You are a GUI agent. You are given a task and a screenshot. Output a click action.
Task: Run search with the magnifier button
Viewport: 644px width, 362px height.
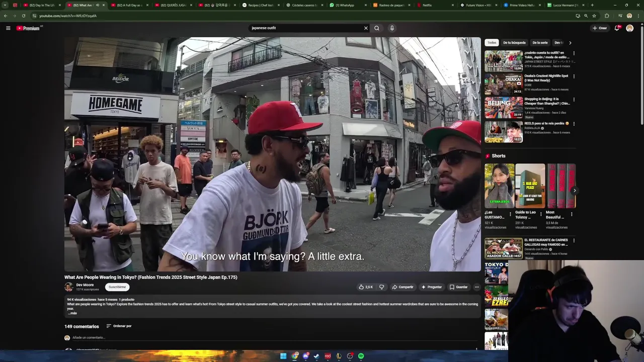click(376, 28)
